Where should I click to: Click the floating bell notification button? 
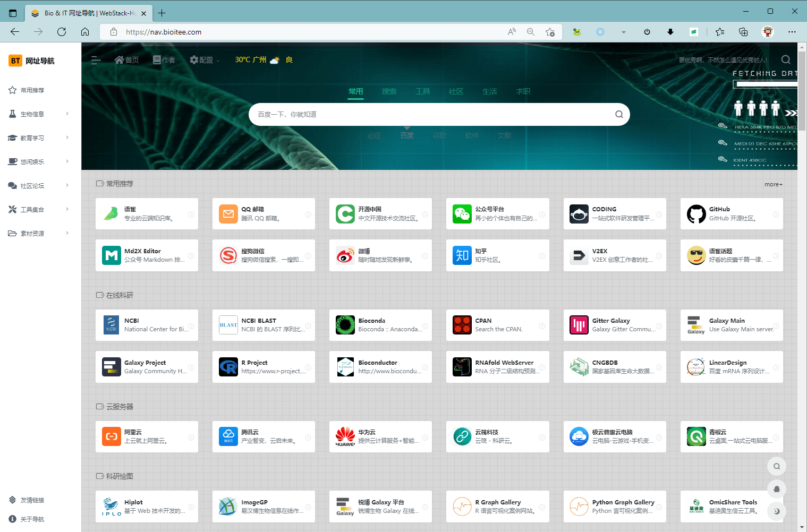777,488
